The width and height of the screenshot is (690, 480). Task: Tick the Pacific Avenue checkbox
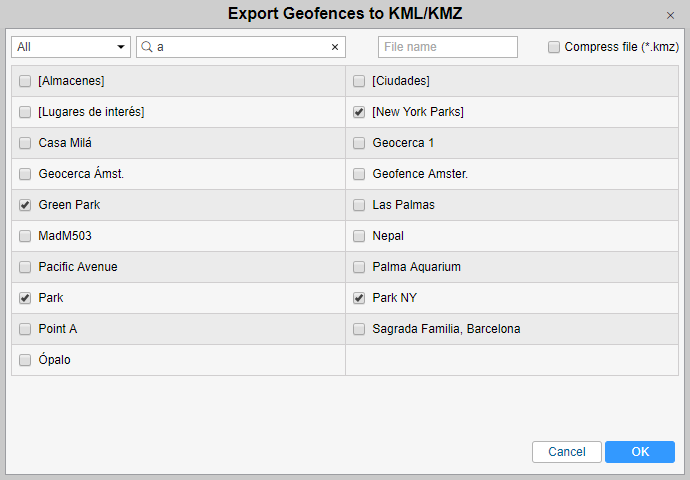(x=25, y=267)
